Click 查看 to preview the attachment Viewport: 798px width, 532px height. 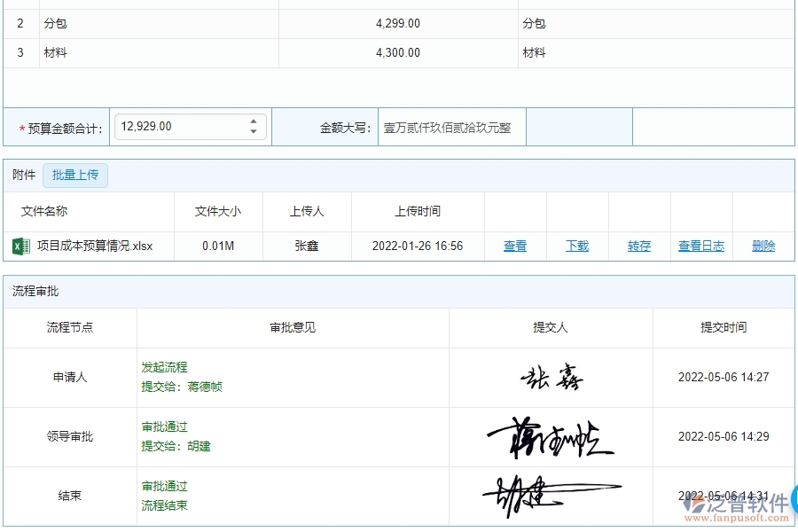pos(515,246)
